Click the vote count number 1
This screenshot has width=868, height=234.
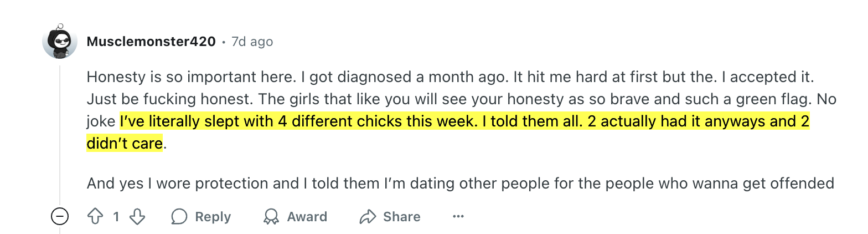point(116,216)
